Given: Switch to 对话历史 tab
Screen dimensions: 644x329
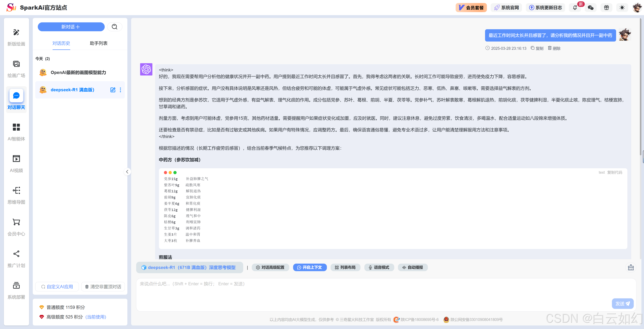Looking at the screenshot, I should coord(61,43).
